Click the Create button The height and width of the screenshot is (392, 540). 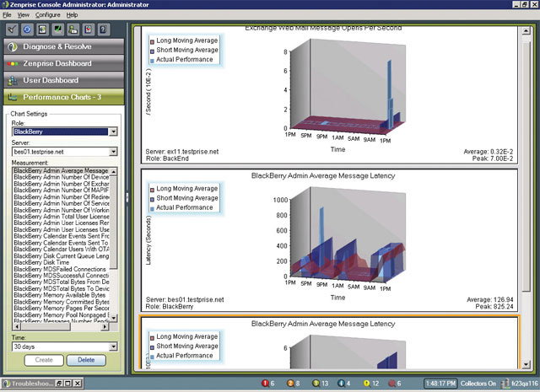44,360
